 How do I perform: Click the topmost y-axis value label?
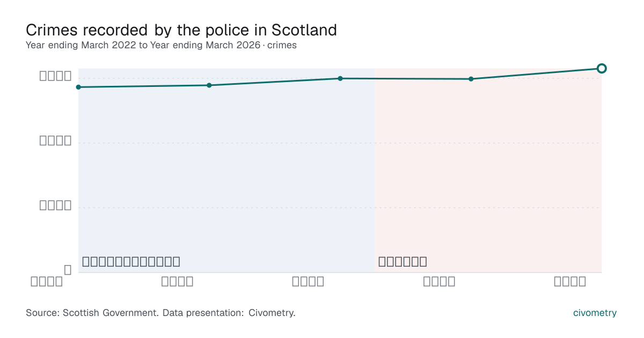click(55, 76)
